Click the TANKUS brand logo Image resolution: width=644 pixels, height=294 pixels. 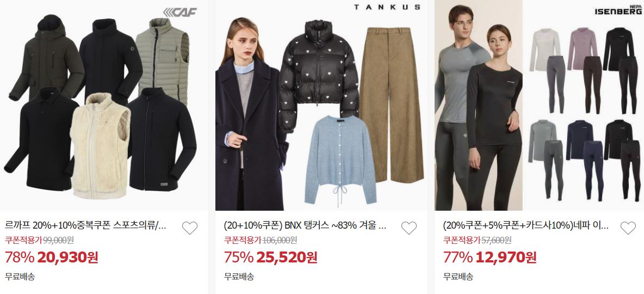coord(387,7)
